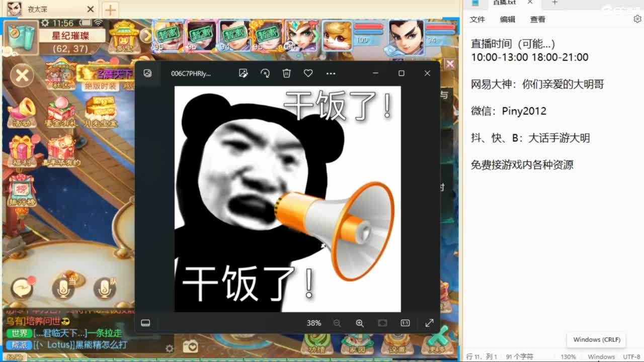Click the 微信：Piny2012 line in Notepad
644x362 pixels.
509,111
